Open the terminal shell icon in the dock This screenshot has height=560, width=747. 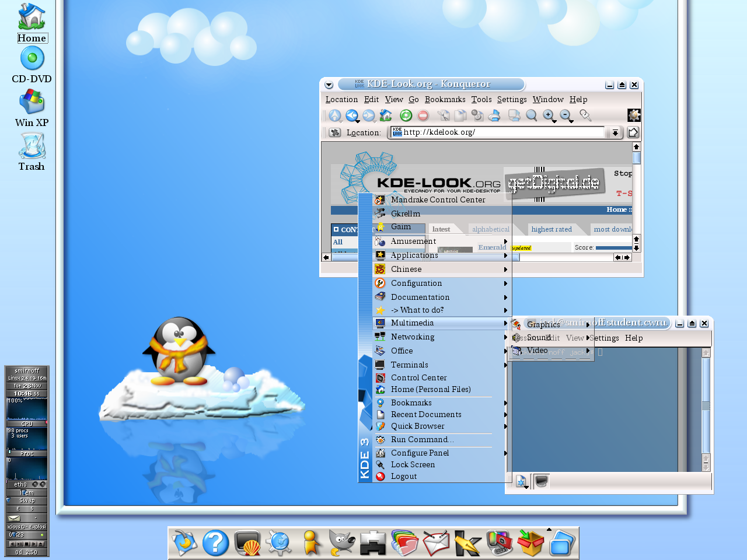pyautogui.click(x=247, y=543)
